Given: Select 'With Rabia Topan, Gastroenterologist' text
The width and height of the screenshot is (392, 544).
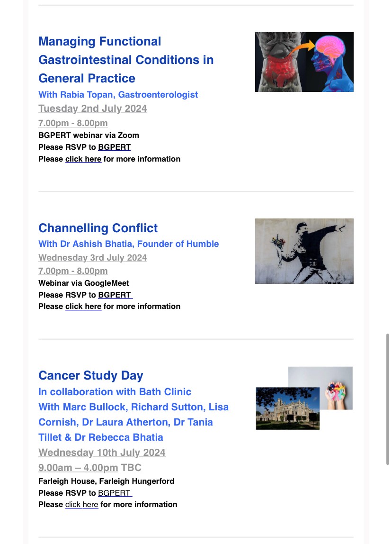Looking at the screenshot, I should pos(118,94).
